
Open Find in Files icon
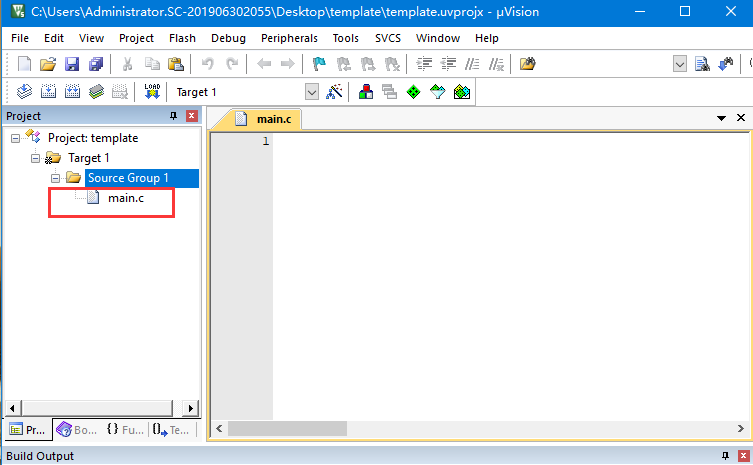[x=527, y=64]
